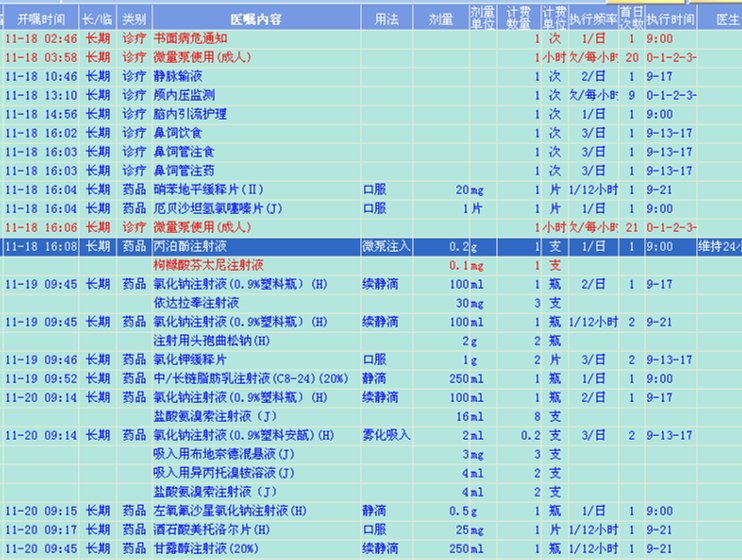This screenshot has width=742, height=560.
Task: Select the highlighted 丙泊酚注射液 row
Action: click(195, 246)
